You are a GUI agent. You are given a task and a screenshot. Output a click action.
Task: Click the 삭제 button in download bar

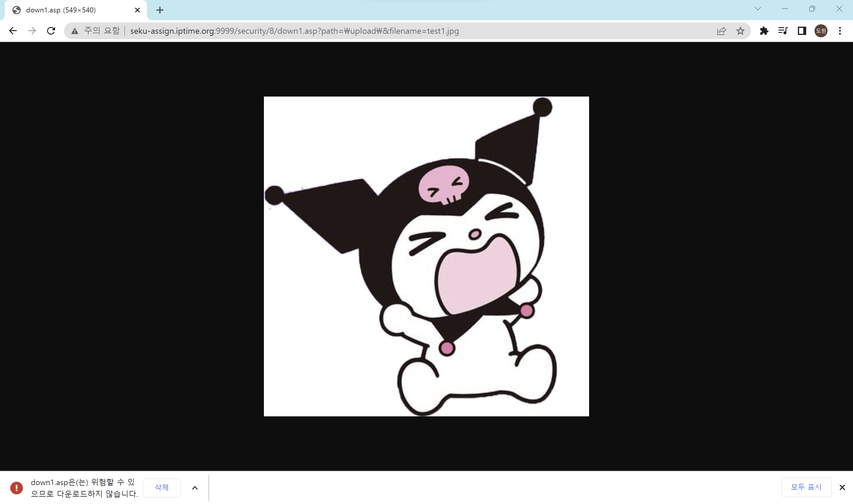click(x=162, y=487)
